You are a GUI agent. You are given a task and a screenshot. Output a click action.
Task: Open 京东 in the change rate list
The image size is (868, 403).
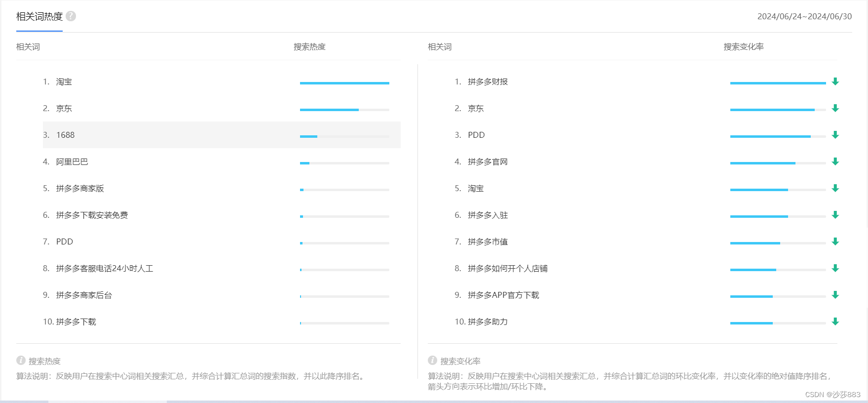(x=476, y=109)
